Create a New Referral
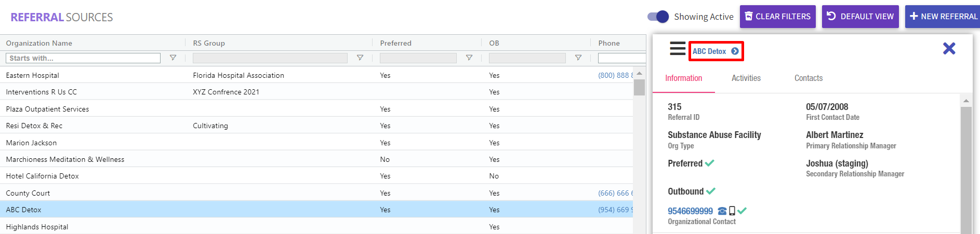Image resolution: width=980 pixels, height=234 pixels. point(943,17)
